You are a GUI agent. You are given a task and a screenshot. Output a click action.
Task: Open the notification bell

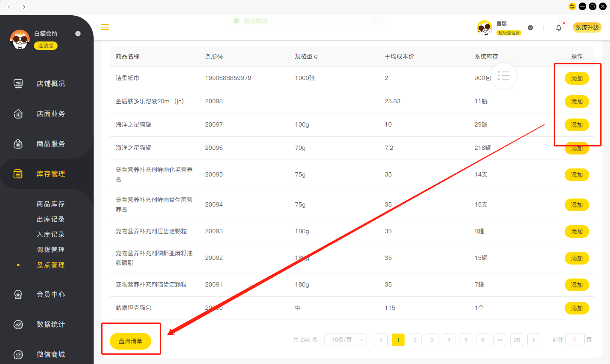tap(559, 28)
